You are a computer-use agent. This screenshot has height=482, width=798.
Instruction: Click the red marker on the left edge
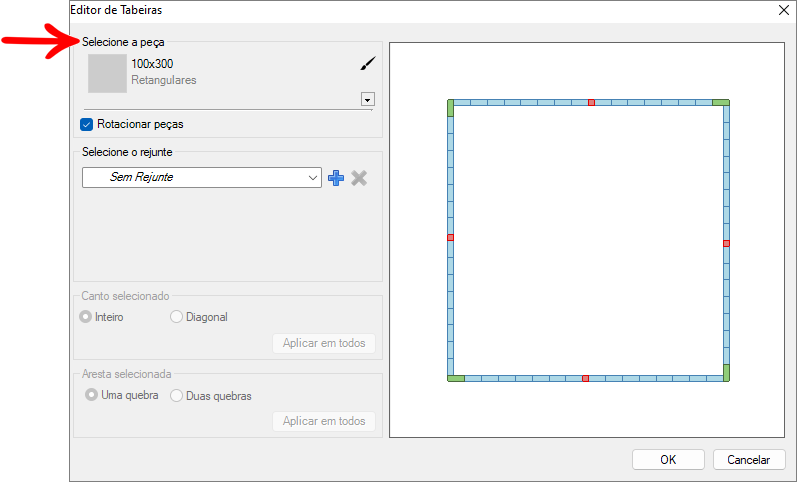click(450, 237)
